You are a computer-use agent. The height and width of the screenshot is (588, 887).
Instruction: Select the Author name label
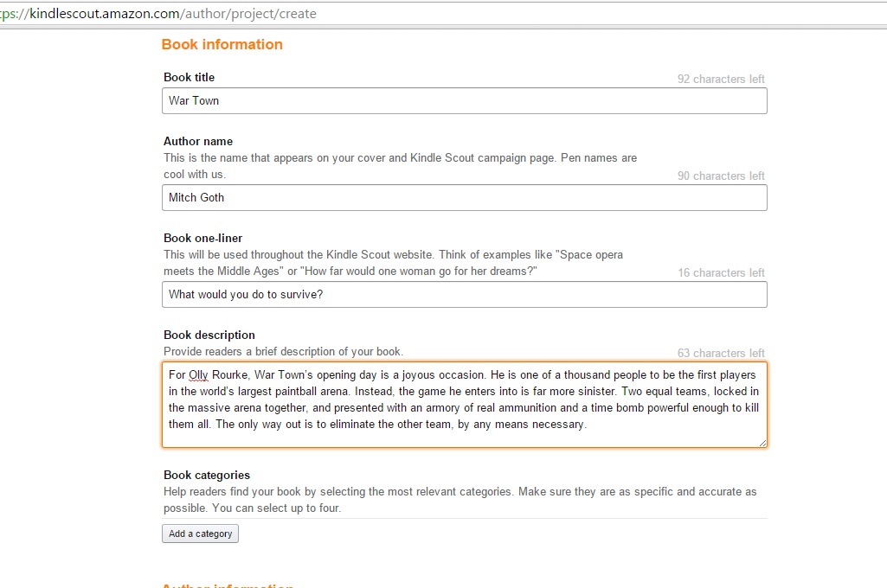pos(198,142)
